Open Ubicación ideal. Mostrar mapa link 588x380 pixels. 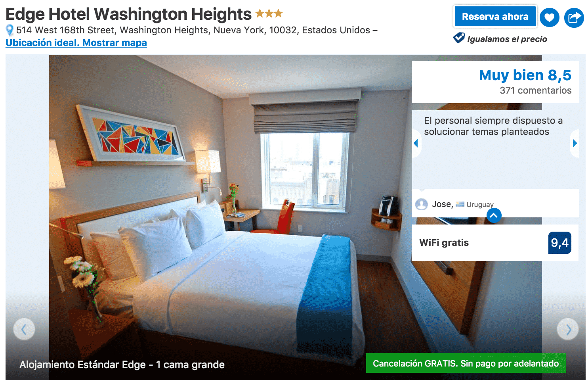click(x=76, y=43)
